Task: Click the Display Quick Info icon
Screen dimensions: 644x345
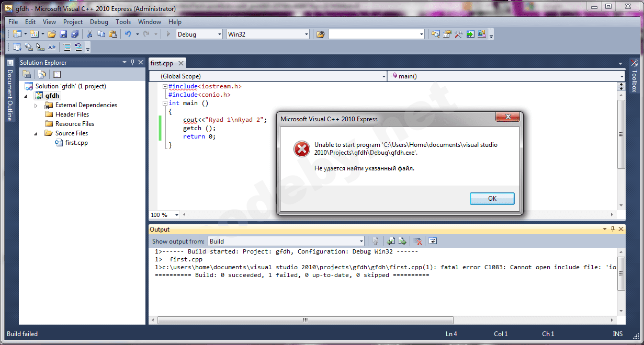Action: [x=40, y=47]
